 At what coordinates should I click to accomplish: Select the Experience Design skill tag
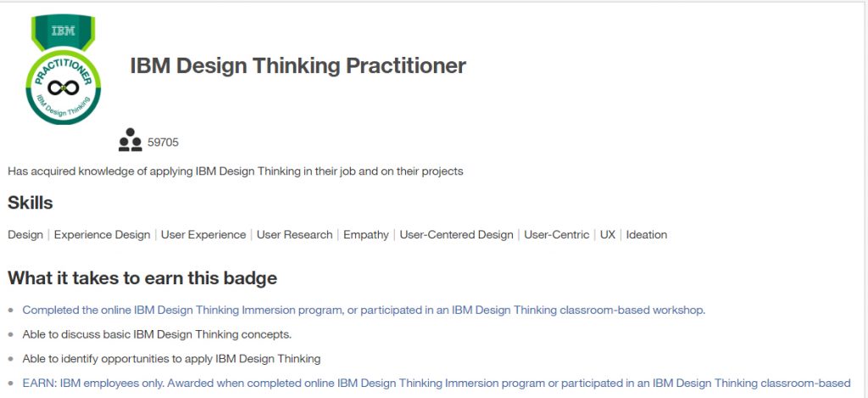103,234
